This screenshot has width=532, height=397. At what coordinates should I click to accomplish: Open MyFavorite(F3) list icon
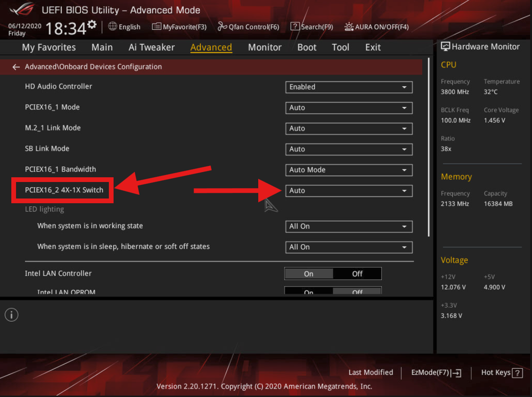point(156,26)
